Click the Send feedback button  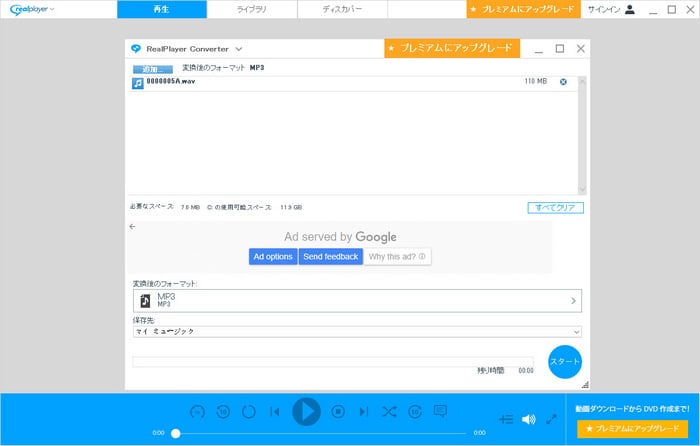(x=331, y=257)
